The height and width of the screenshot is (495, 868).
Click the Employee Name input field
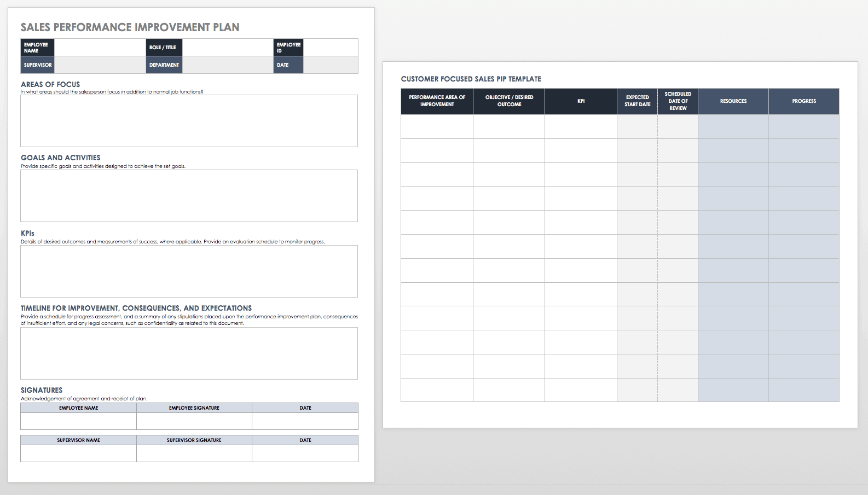100,48
